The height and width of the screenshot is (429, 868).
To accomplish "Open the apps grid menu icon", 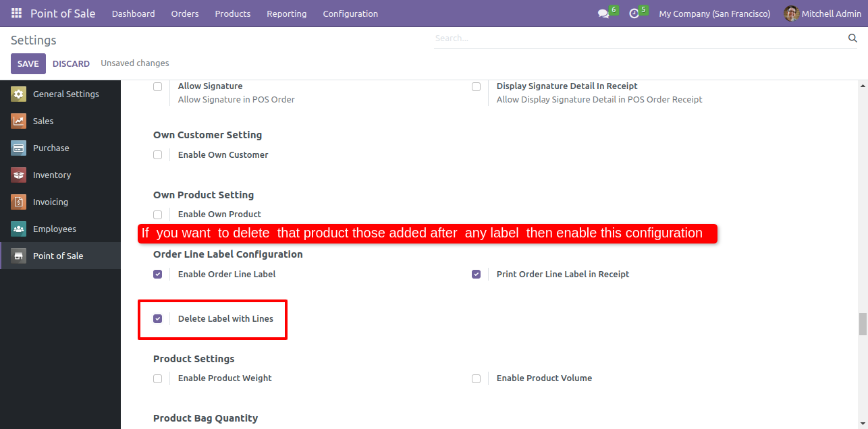I will click(16, 13).
